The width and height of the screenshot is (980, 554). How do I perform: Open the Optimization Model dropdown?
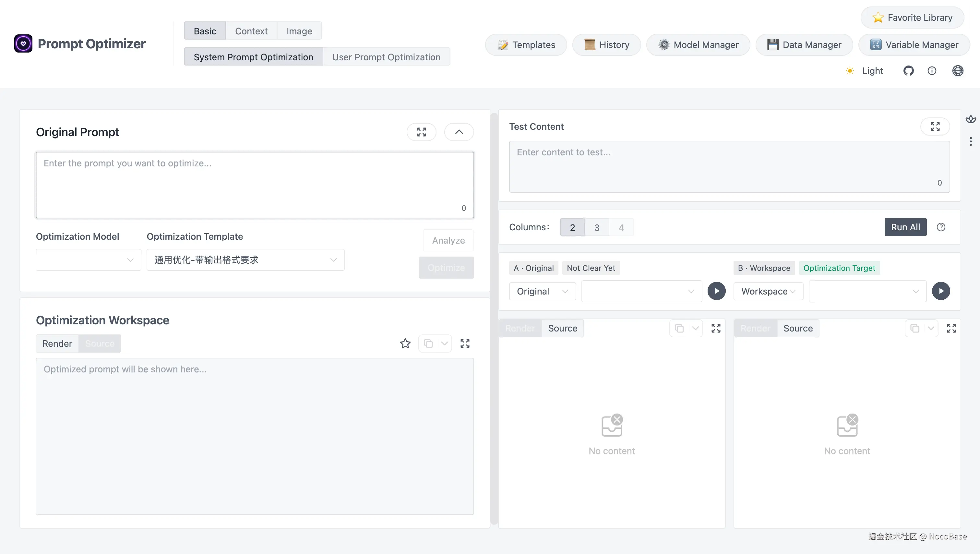88,260
